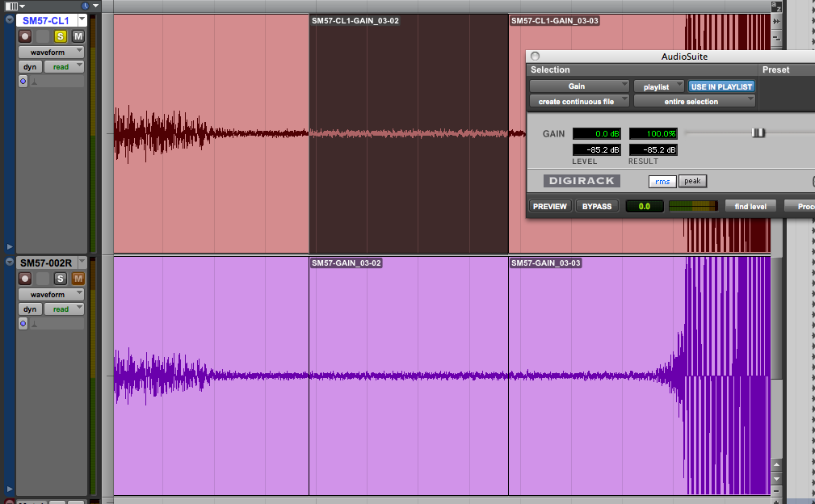
Task: Close the AudioSuite window
Action: (536, 56)
